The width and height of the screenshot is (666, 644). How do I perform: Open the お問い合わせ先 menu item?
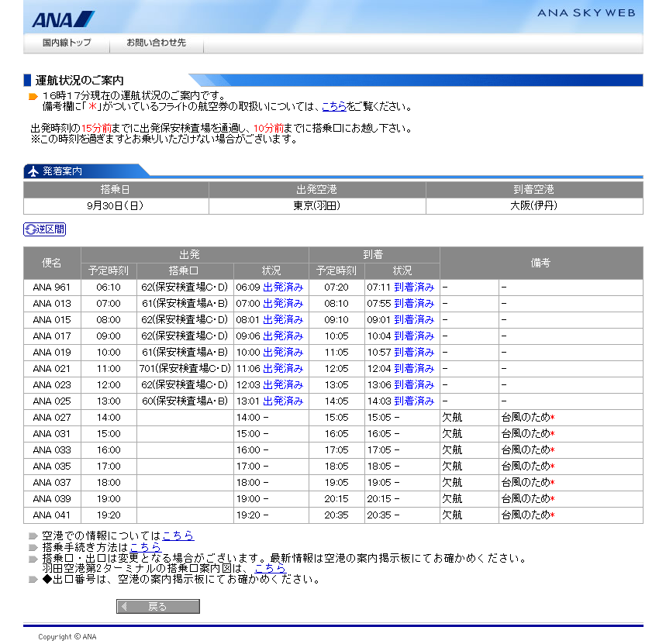[156, 43]
